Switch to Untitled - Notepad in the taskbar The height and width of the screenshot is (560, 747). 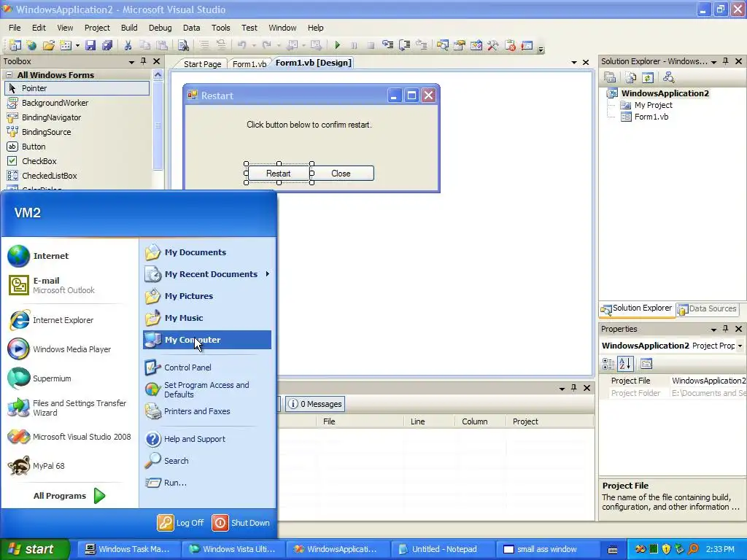(x=441, y=549)
